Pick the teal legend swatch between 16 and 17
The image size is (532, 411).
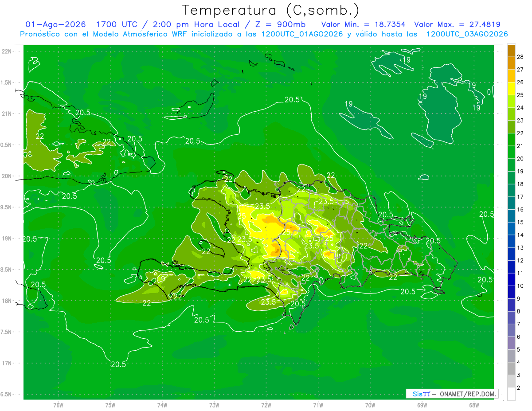pyautogui.click(x=511, y=203)
